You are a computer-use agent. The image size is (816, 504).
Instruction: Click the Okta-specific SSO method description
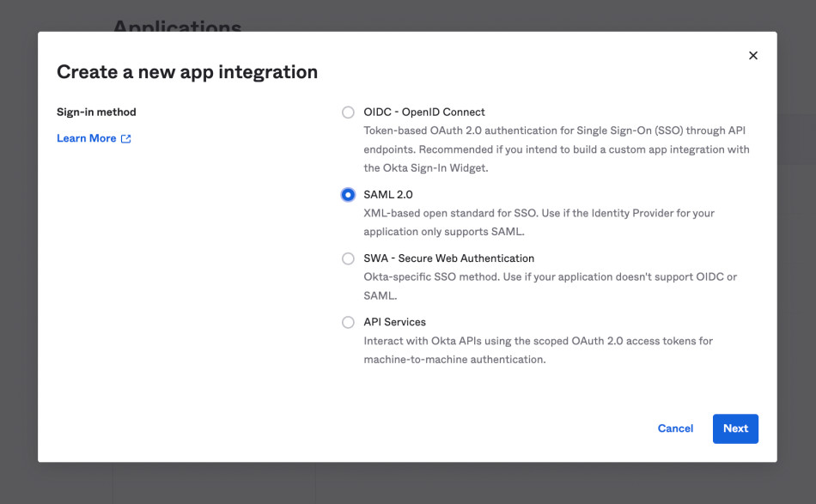550,286
